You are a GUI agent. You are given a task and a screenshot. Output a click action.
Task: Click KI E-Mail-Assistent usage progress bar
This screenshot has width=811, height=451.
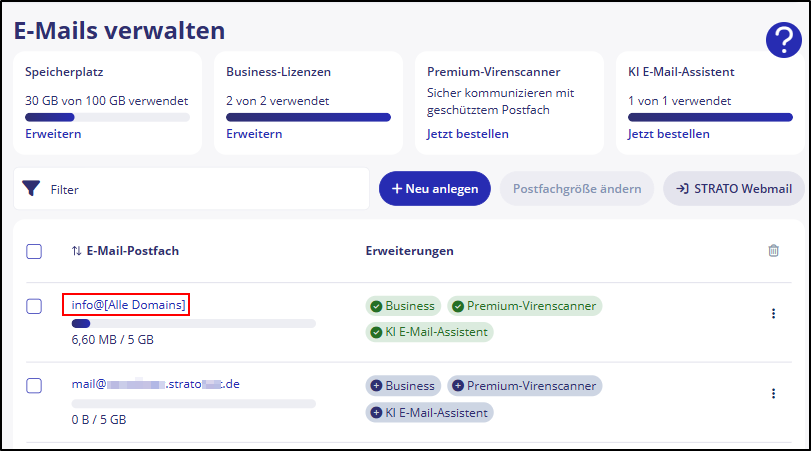coord(710,117)
